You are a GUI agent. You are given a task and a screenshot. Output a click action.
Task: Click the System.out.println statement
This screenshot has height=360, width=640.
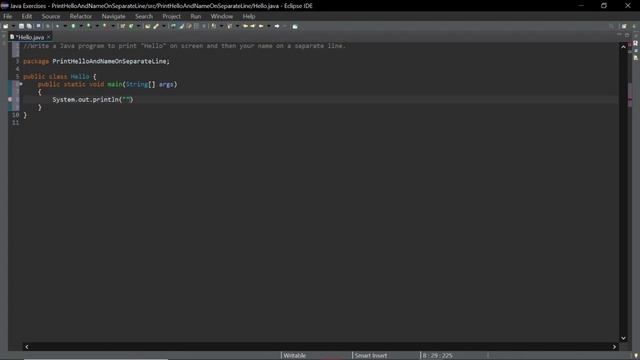pos(93,100)
